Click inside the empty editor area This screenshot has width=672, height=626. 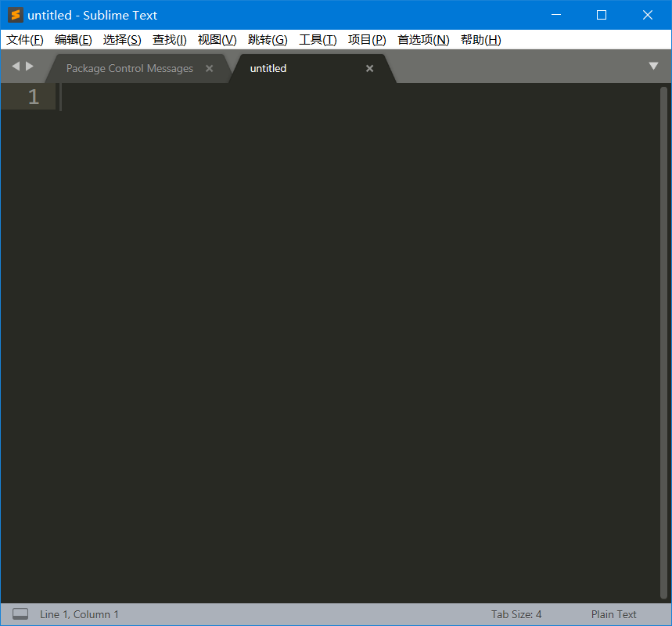click(x=336, y=313)
